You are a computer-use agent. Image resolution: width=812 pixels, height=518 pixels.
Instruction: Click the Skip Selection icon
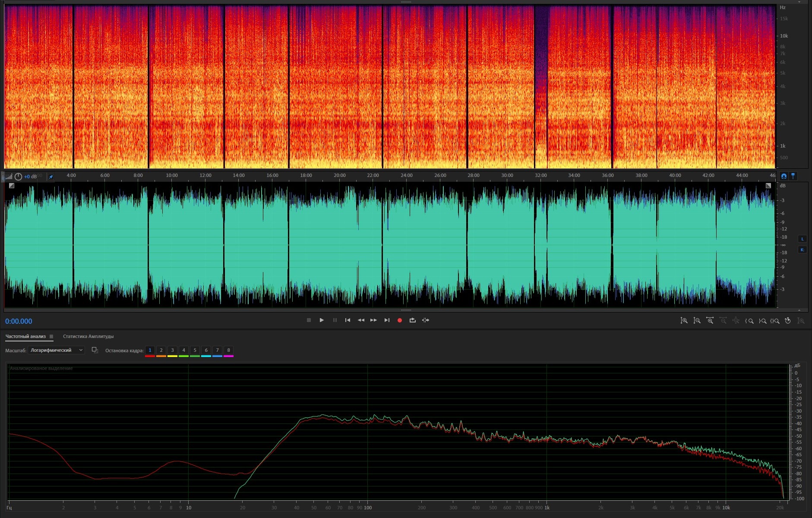tap(426, 320)
